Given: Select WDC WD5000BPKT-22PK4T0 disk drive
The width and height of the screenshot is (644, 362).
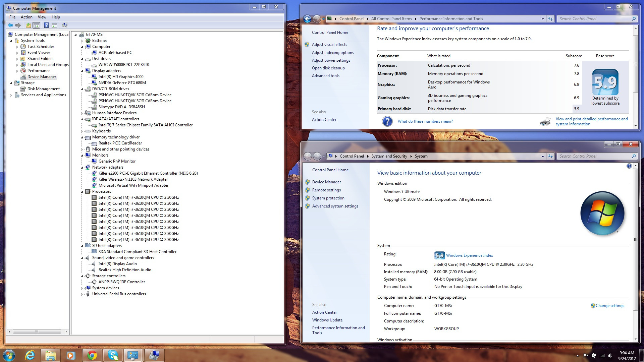Looking at the screenshot, I should coord(123,65).
